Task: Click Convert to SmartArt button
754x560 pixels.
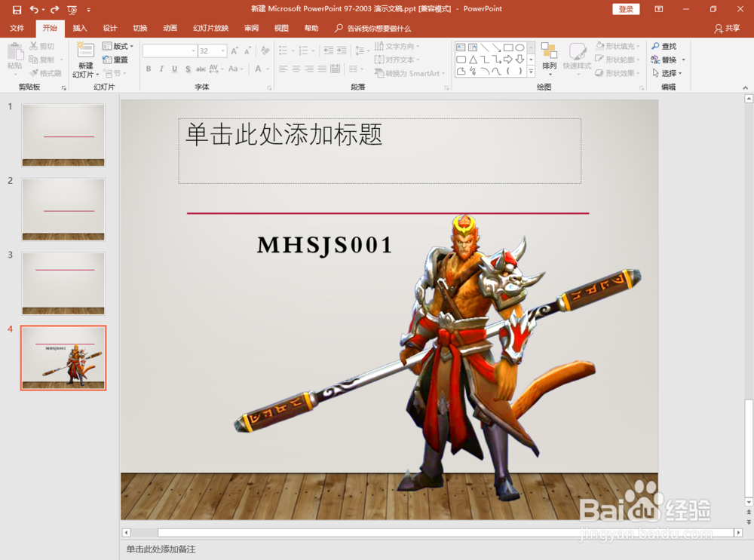Action: 409,73
